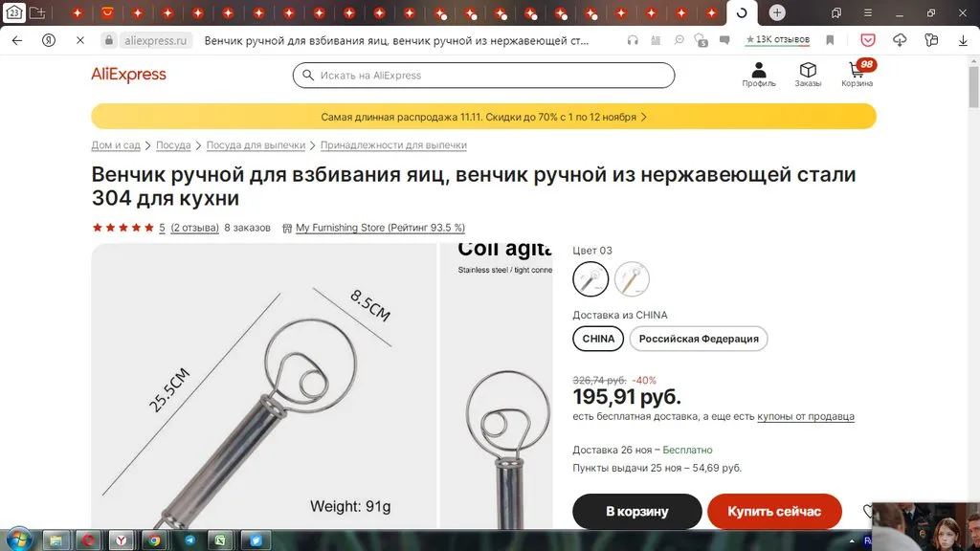Go to Дом и сад breadcrumb
The width and height of the screenshot is (980, 551).
pos(116,145)
